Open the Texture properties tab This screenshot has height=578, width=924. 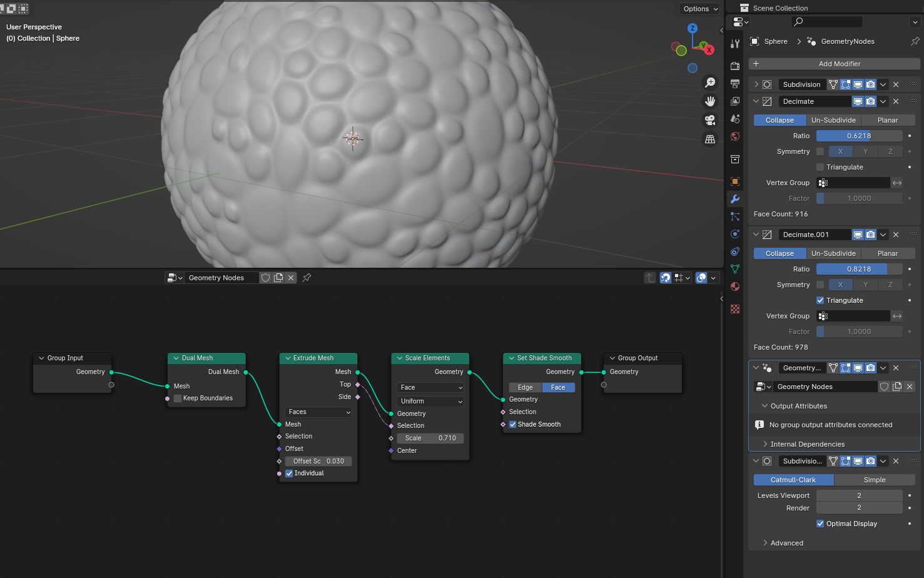(x=735, y=309)
